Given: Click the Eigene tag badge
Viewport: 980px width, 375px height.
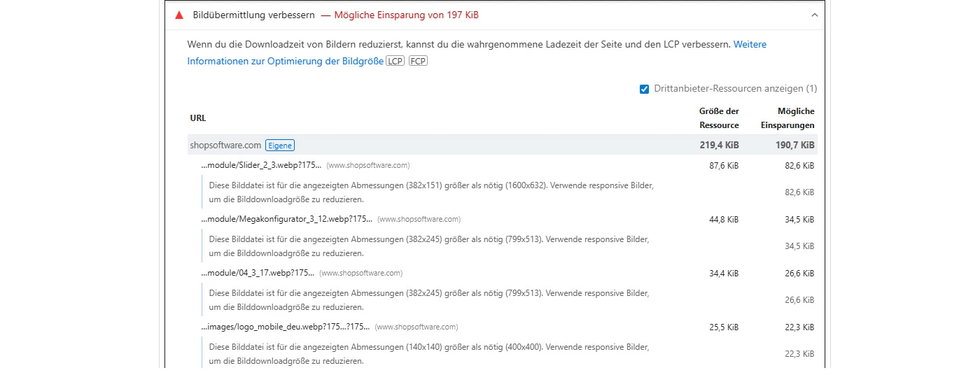Looking at the screenshot, I should pos(280,146).
